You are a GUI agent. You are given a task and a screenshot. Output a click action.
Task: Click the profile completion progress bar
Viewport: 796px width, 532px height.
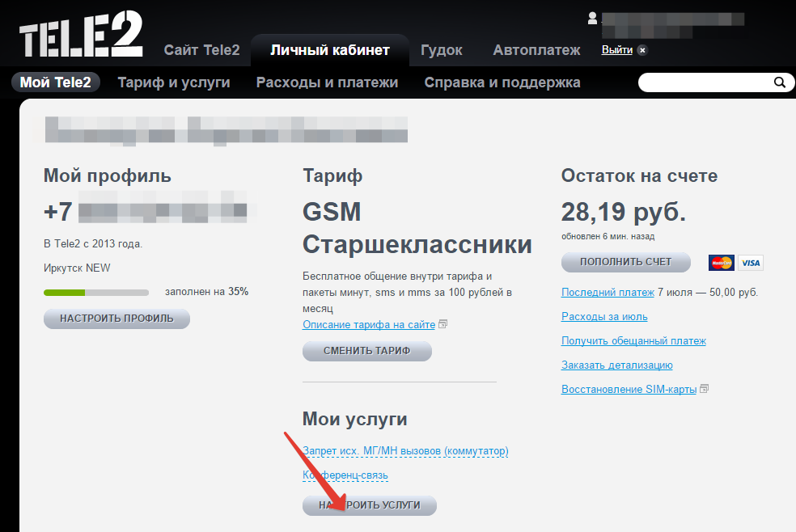click(x=96, y=292)
